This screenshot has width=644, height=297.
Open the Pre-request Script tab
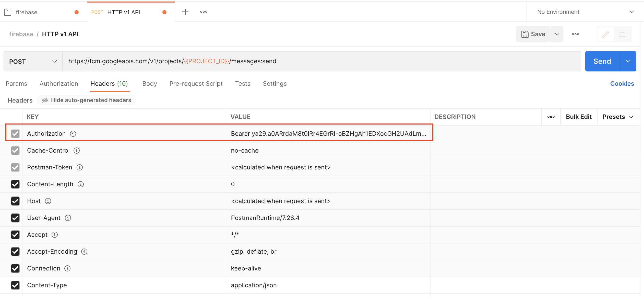click(x=196, y=84)
